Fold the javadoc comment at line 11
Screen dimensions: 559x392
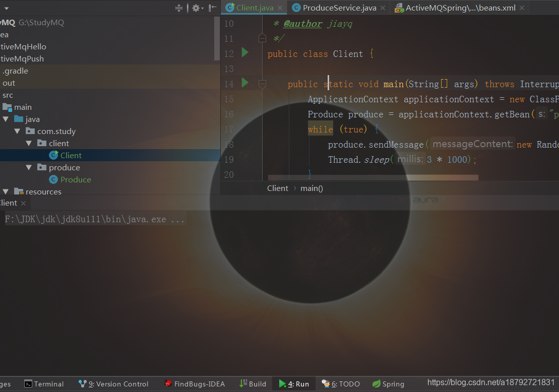262,38
